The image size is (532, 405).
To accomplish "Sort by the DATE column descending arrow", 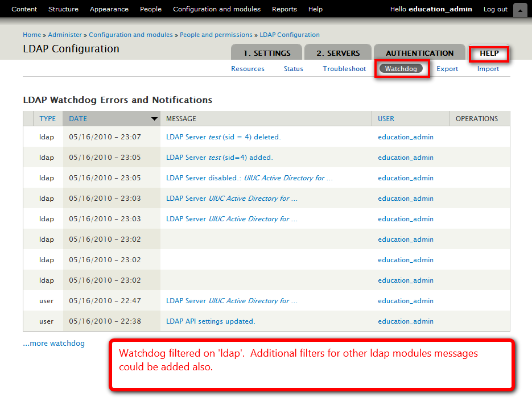I will tap(154, 119).
